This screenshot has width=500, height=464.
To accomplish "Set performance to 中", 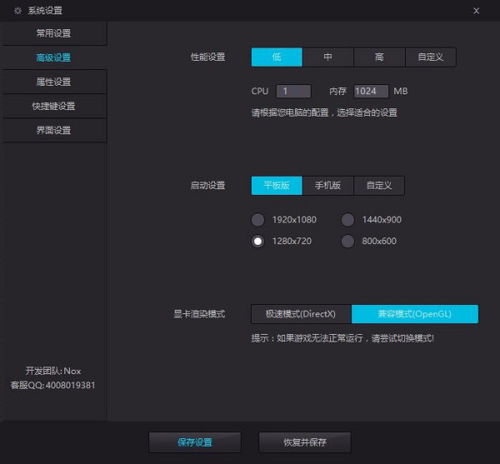I will [x=328, y=57].
